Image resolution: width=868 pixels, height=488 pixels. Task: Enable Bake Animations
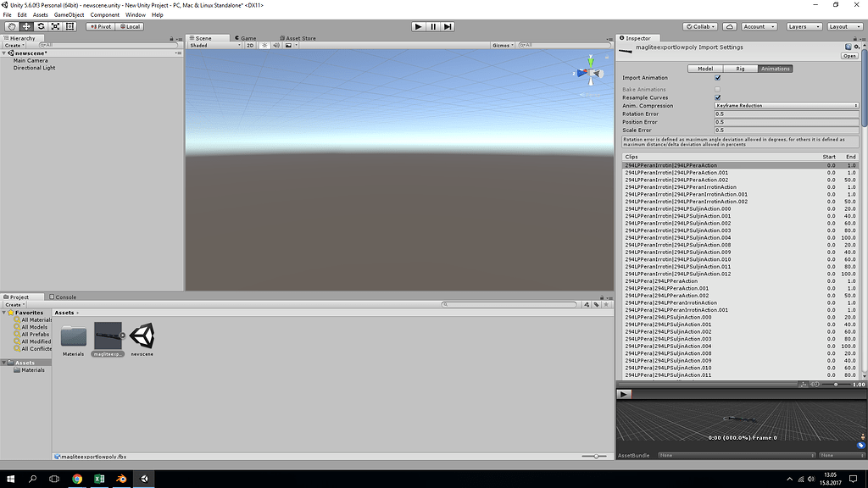pos(718,89)
